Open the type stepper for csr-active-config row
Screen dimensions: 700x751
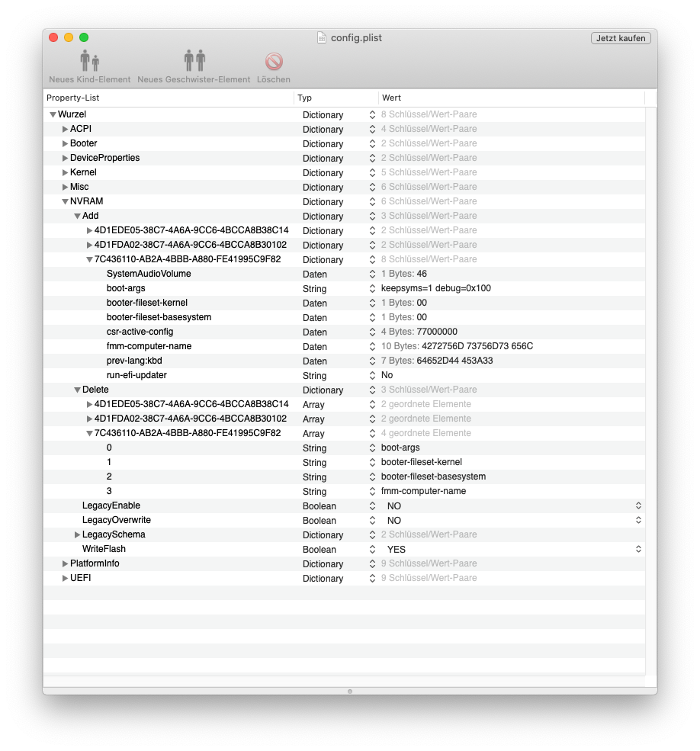click(x=372, y=332)
